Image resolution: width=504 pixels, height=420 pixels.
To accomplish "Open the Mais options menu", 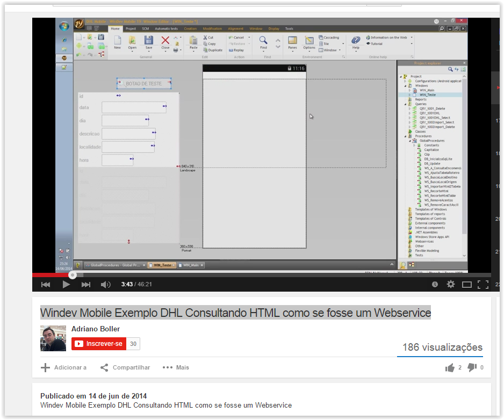I will click(x=176, y=367).
